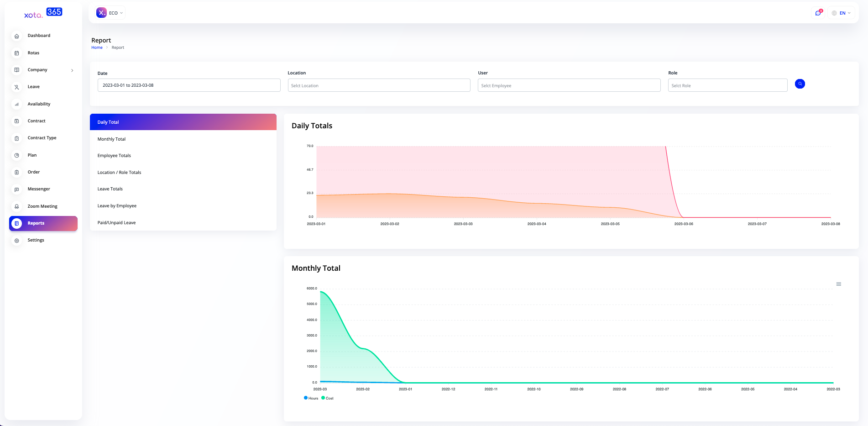Click the 2023-02 label on Monthly Total axis
This screenshot has height=426, width=868.
[363, 389]
